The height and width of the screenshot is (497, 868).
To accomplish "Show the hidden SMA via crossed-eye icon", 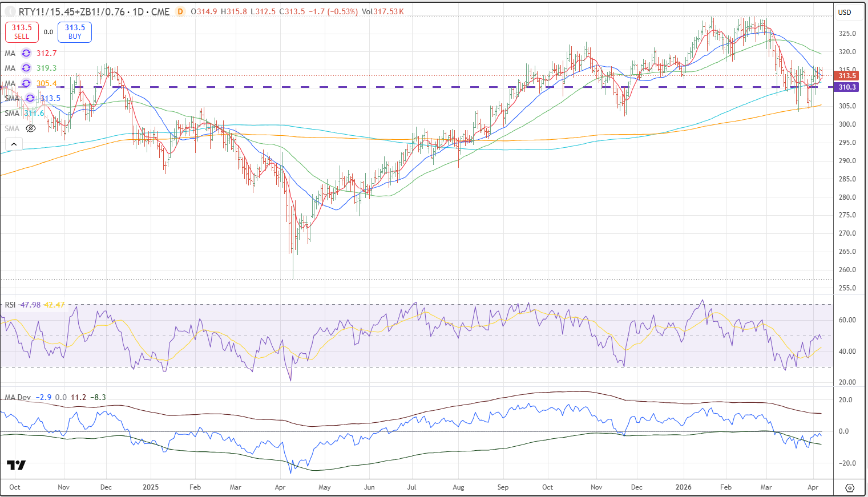I will [31, 128].
